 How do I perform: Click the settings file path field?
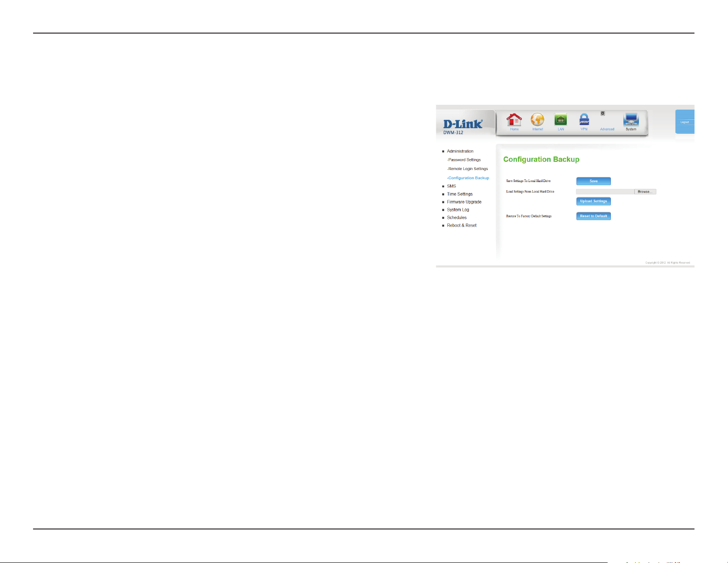(x=605, y=192)
